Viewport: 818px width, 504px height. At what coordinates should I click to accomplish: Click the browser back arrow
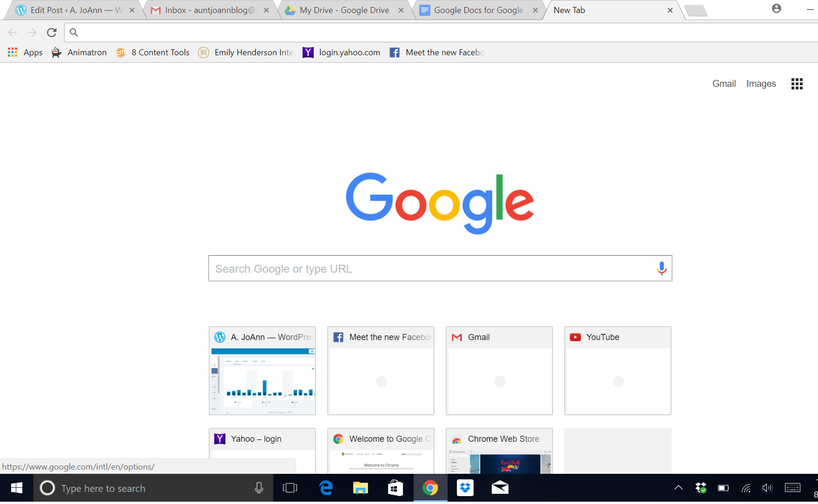pos(13,32)
